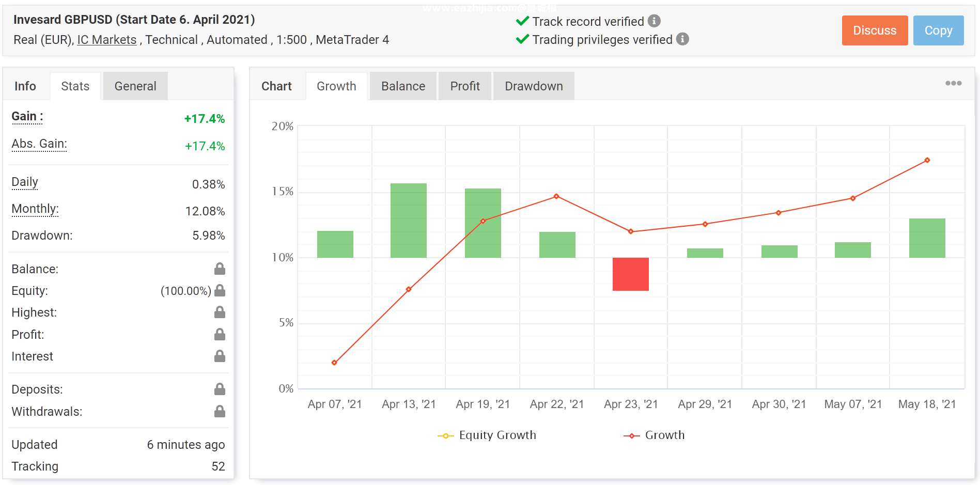Click the lock icon next to Balance

220,269
